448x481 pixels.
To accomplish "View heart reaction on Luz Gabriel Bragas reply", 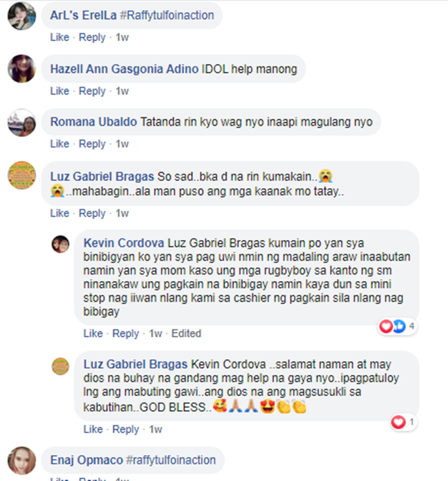I will (x=403, y=422).
